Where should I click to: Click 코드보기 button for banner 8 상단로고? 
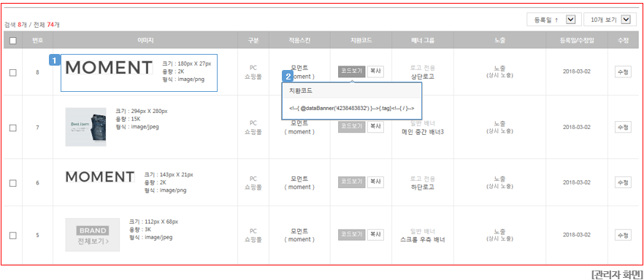[x=352, y=71]
